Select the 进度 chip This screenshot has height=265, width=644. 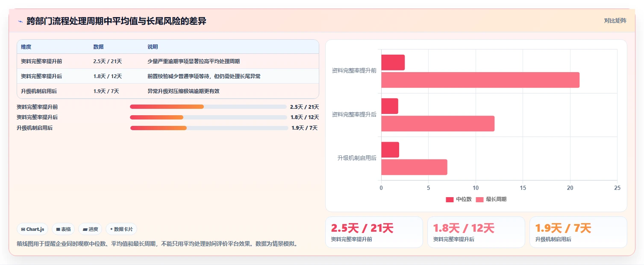coord(90,229)
